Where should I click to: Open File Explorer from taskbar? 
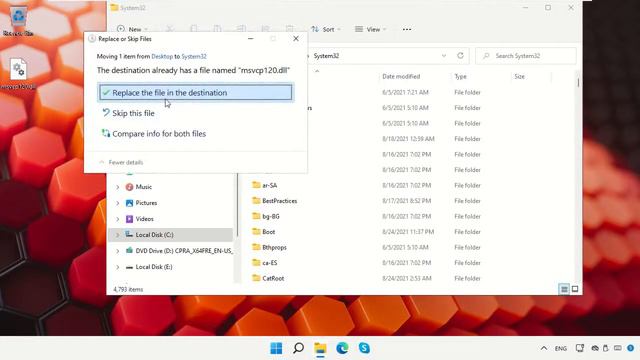point(320,348)
